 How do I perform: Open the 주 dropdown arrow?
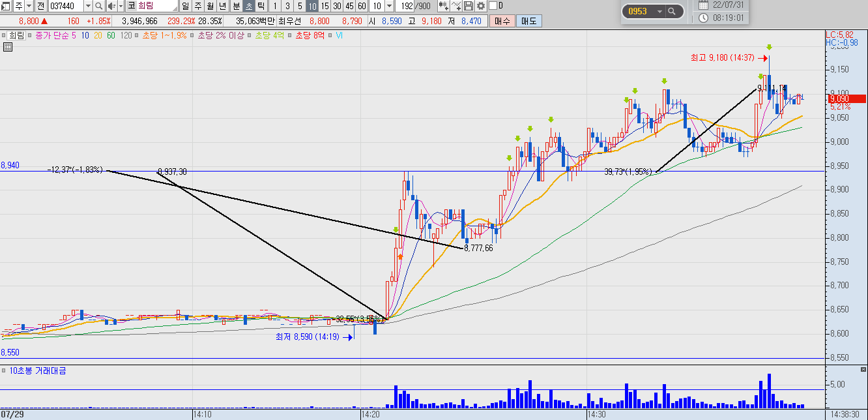click(29, 6)
